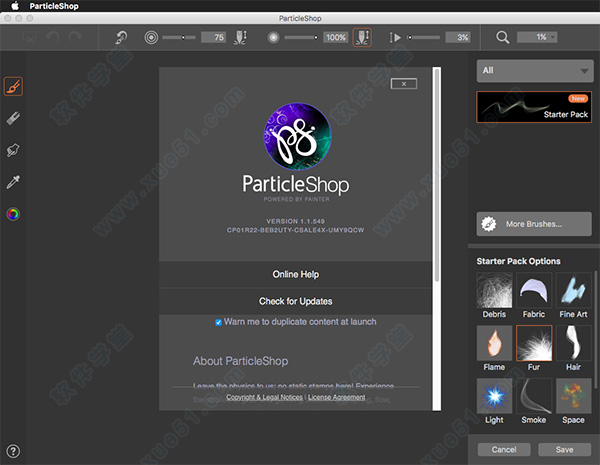600x465 pixels.
Task: Choose the Fabric brush
Action: tap(534, 295)
